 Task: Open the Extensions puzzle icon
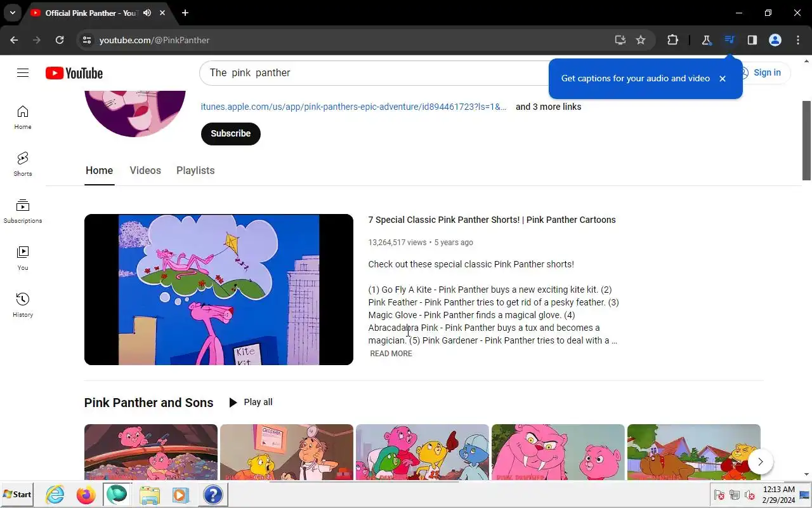coord(672,40)
